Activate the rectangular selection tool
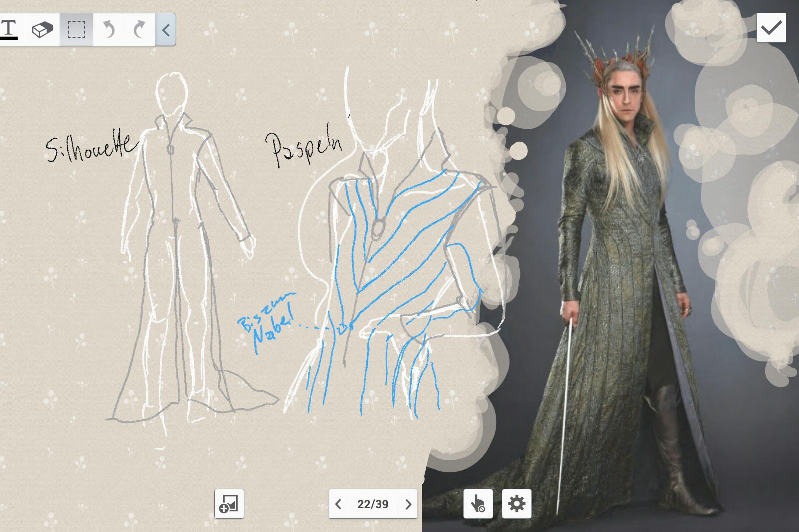Viewport: 799px width, 532px height. point(76,30)
